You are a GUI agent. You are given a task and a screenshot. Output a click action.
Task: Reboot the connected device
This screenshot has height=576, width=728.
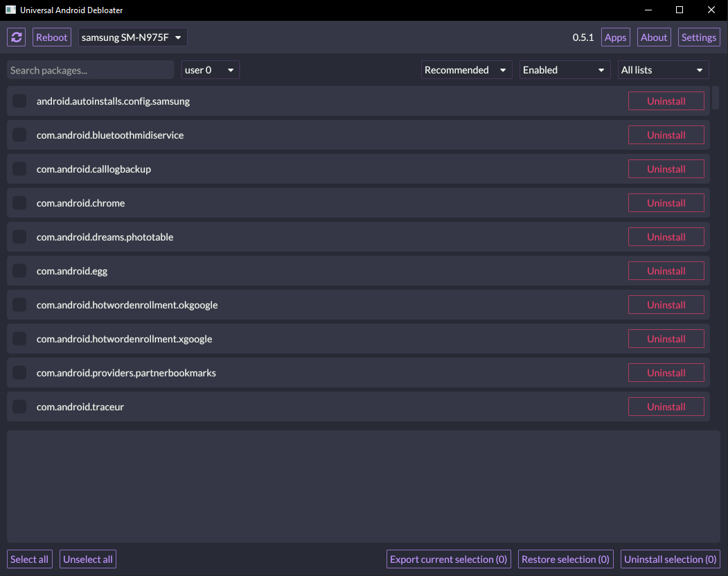[51, 37]
